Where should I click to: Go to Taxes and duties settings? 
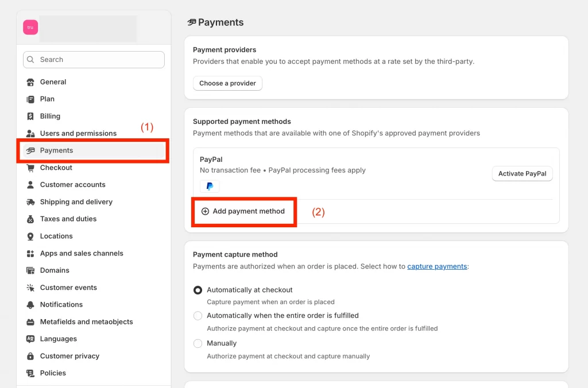[68, 219]
